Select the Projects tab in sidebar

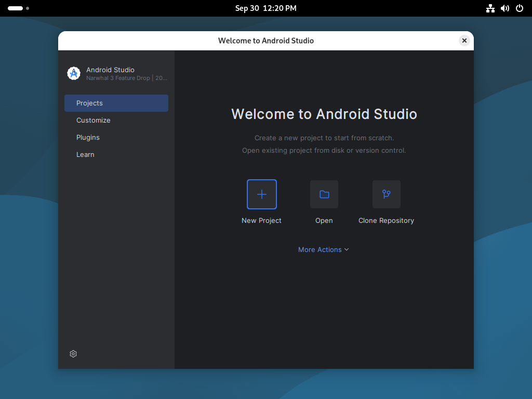pyautogui.click(x=116, y=103)
